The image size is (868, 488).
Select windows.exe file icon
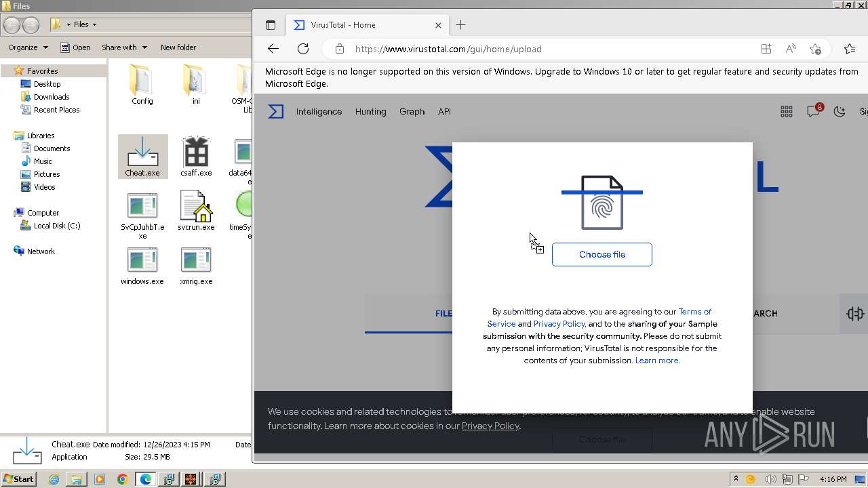click(x=142, y=266)
